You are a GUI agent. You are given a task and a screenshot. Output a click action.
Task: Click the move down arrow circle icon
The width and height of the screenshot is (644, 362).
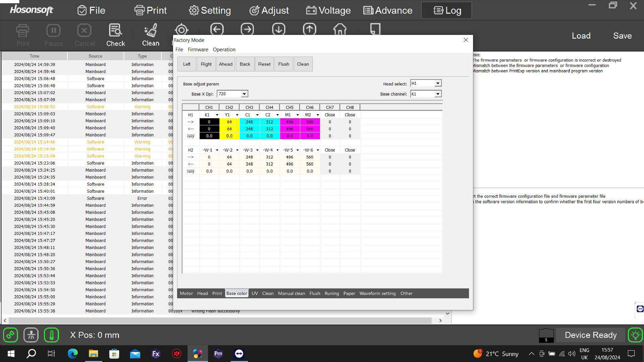click(279, 29)
